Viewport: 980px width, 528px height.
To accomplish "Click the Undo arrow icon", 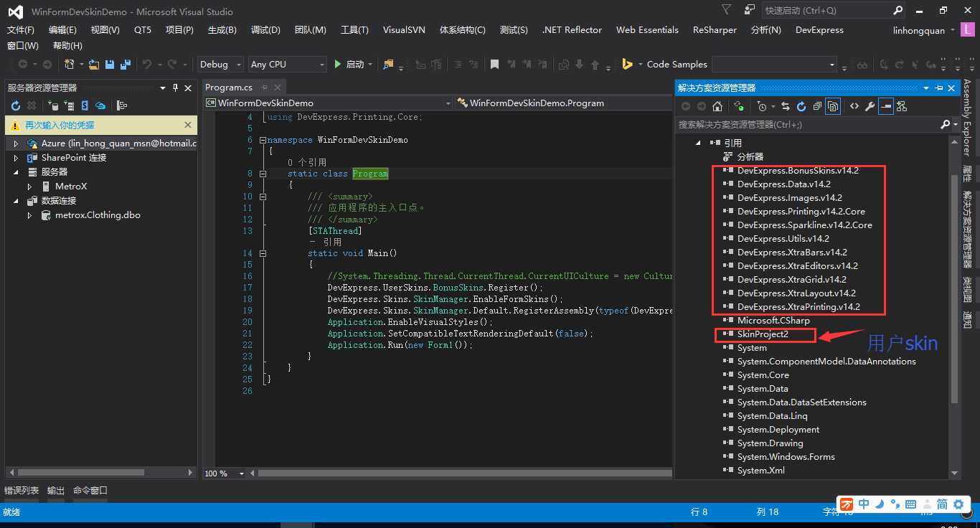I will (147, 65).
